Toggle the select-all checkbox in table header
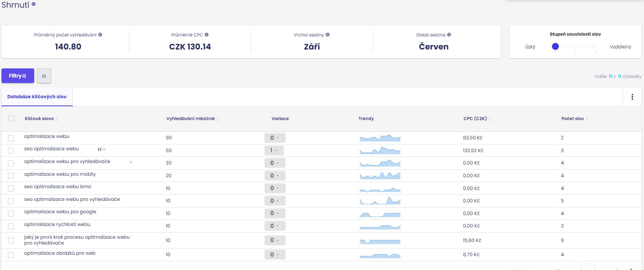This screenshot has width=644, height=270. [x=11, y=118]
